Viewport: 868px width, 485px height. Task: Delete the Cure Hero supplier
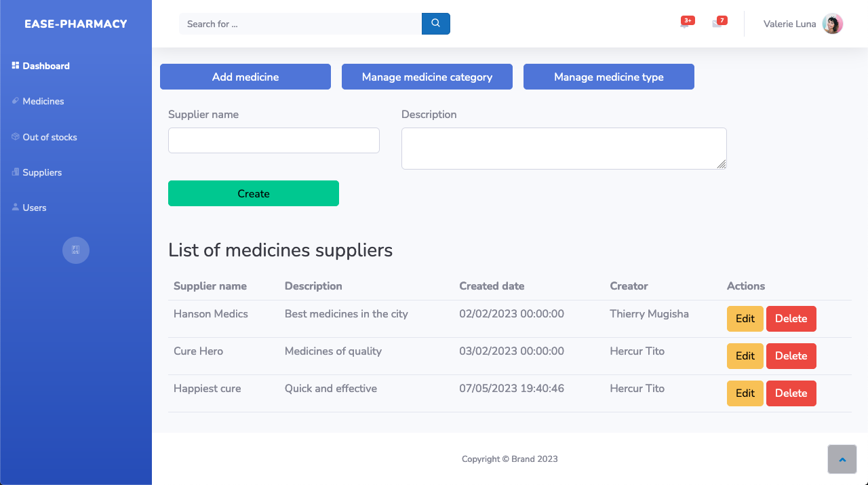[x=791, y=355]
